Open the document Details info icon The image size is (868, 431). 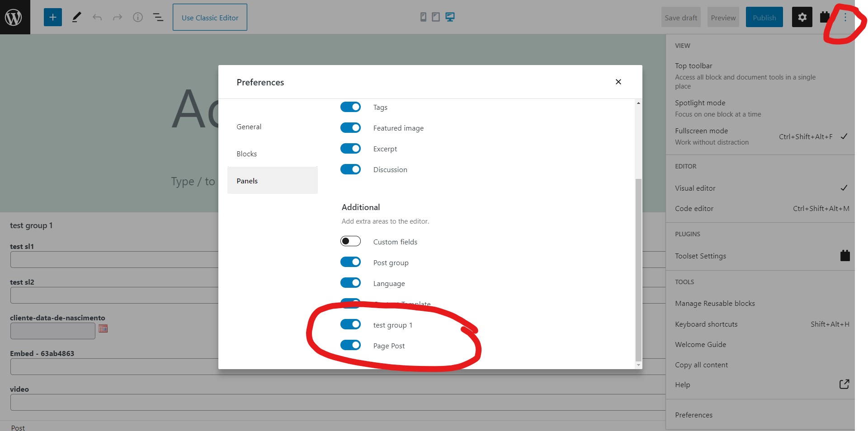click(138, 17)
